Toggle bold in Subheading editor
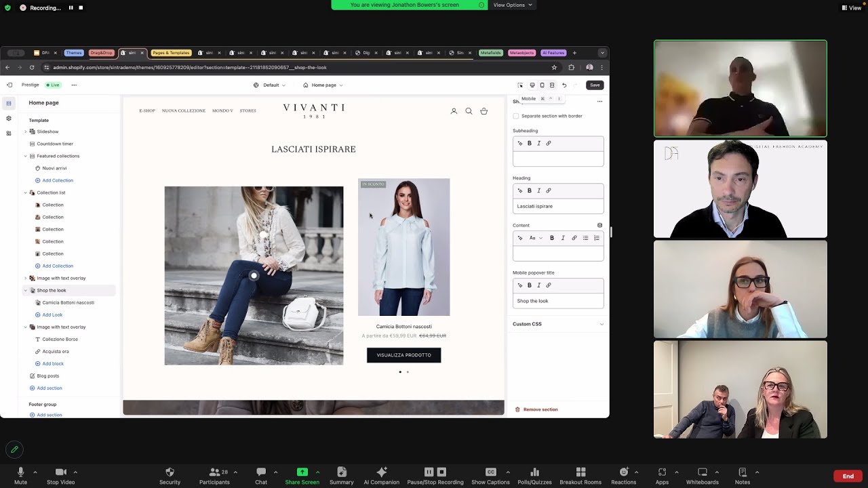This screenshot has height=488, width=868. 530,143
